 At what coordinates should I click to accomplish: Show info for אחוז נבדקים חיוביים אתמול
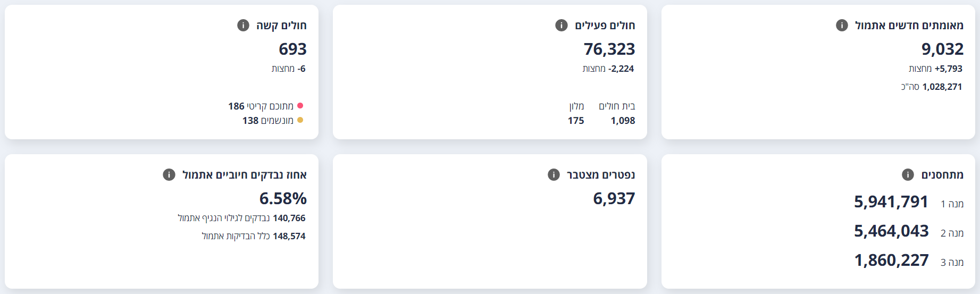point(169,175)
